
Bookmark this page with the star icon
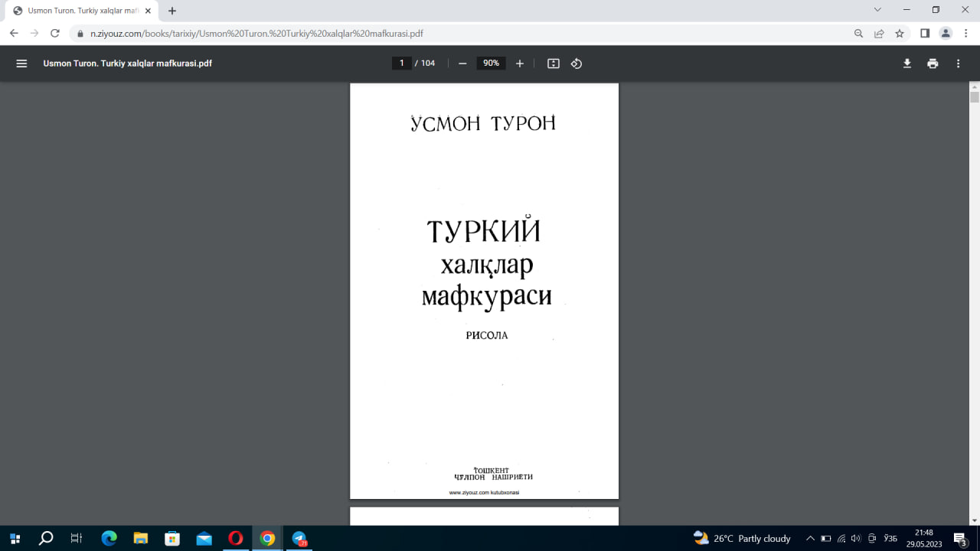click(897, 33)
